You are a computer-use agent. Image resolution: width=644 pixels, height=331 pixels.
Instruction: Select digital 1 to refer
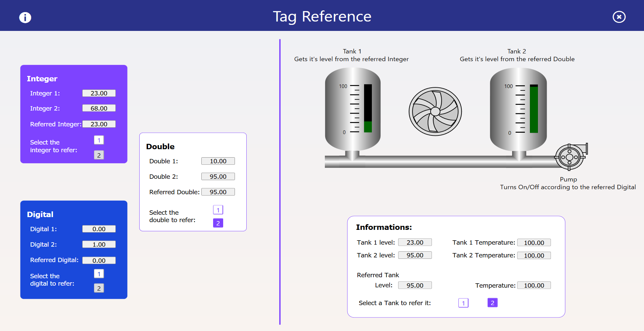pyautogui.click(x=99, y=274)
